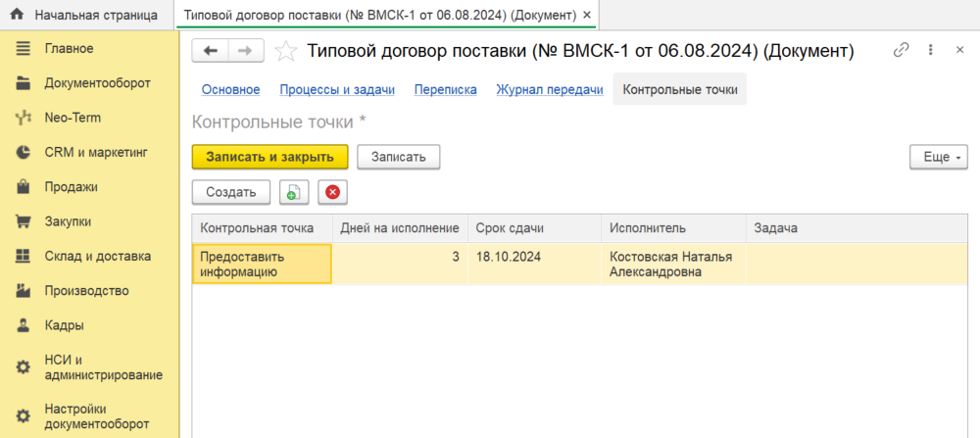Open the Переписка tab
The width and height of the screenshot is (980, 438).
[x=446, y=89]
